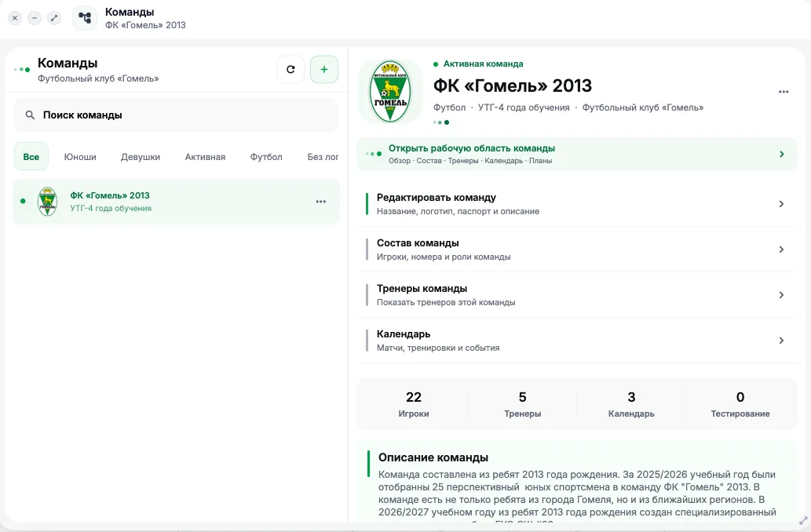811x532 pixels.
Task: Switch to the Юноши filter tab
Action: (x=80, y=157)
